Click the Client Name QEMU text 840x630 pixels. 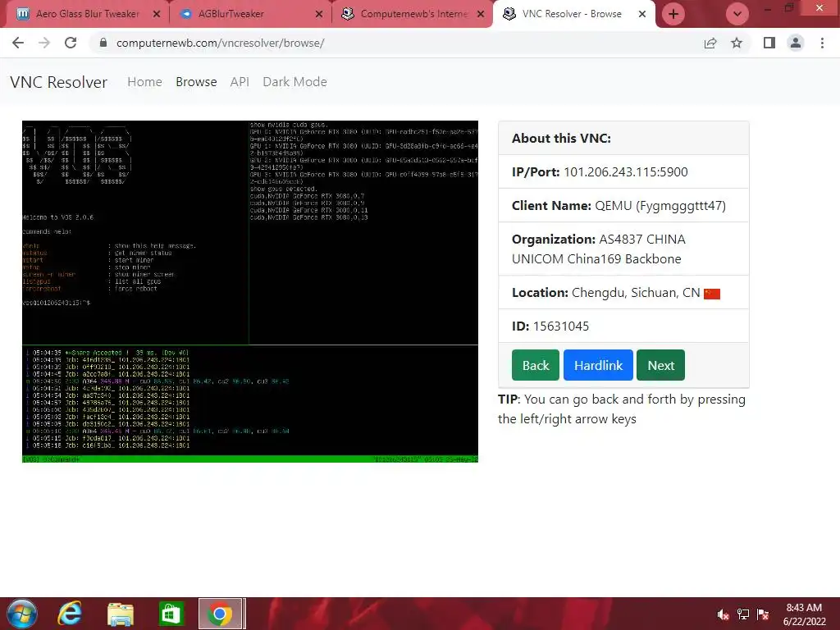619,206
